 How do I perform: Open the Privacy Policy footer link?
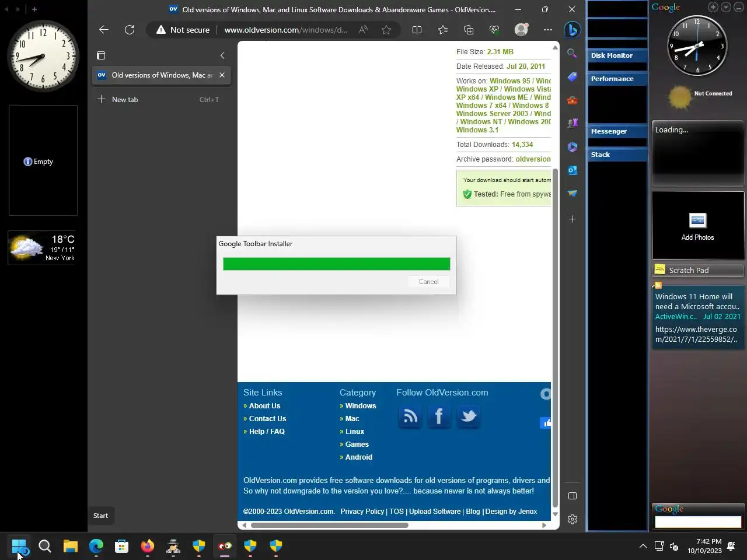(362, 512)
